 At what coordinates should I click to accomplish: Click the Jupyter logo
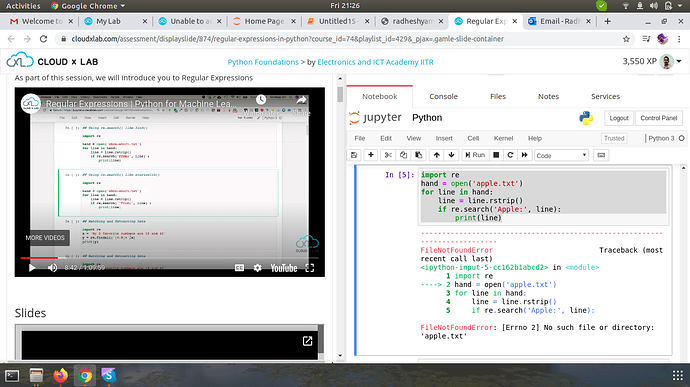375,118
